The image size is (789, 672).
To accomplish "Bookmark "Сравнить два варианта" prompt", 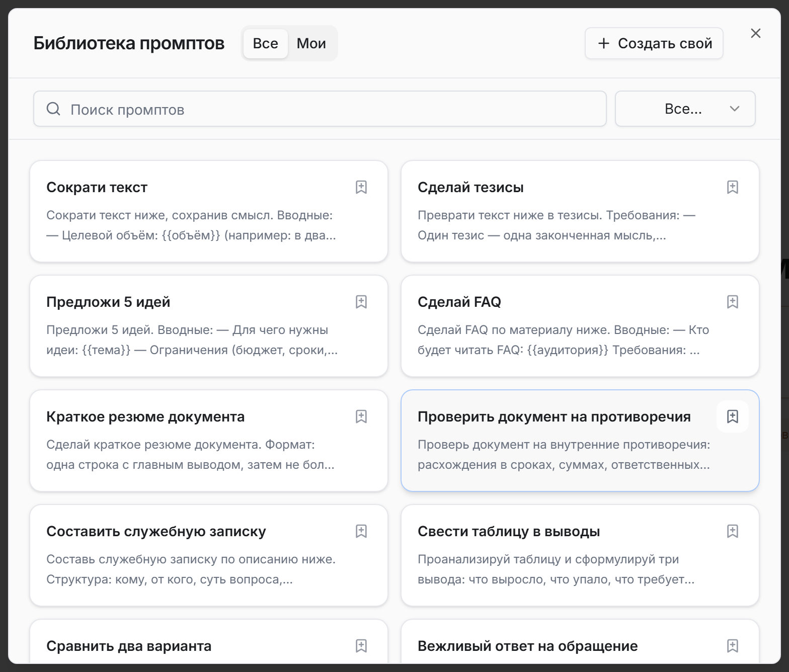I will 361,646.
